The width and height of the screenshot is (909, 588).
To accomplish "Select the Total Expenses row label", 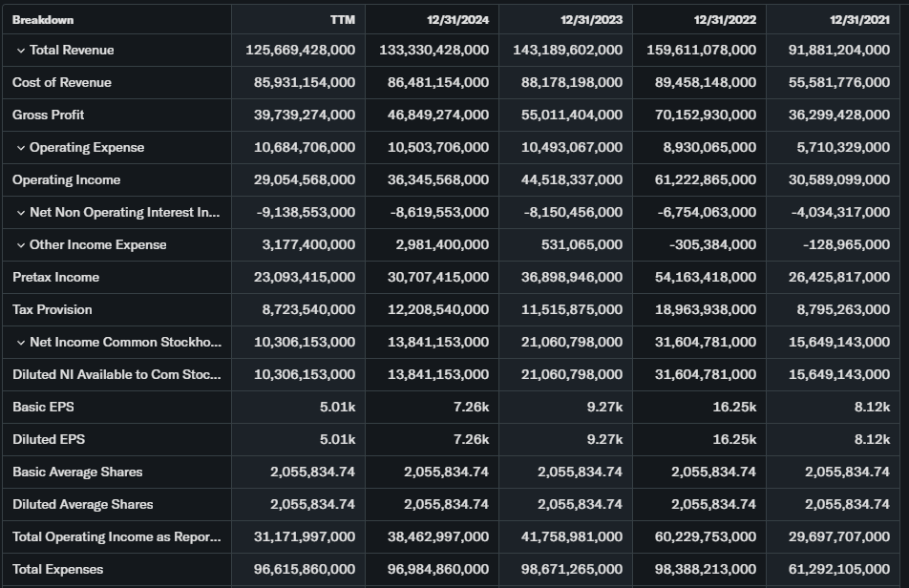I will (58, 569).
